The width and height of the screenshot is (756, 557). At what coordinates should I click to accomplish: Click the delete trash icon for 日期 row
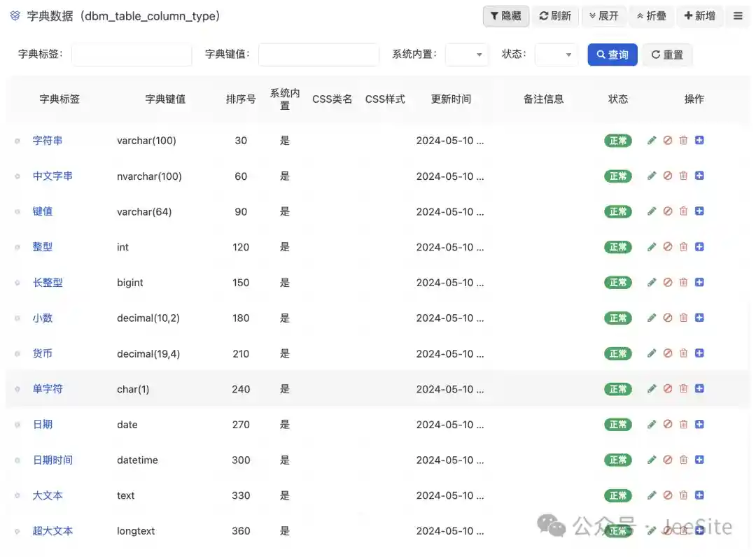tap(683, 424)
